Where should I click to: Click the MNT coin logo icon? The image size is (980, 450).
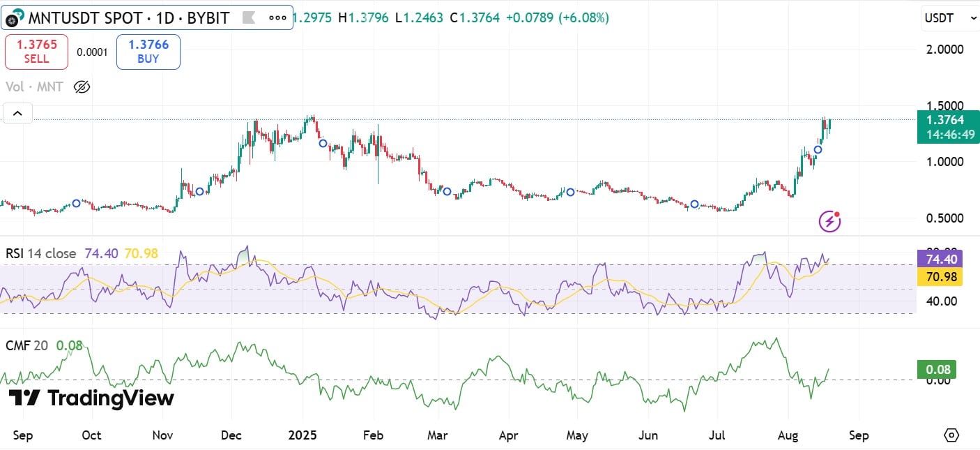point(15,18)
